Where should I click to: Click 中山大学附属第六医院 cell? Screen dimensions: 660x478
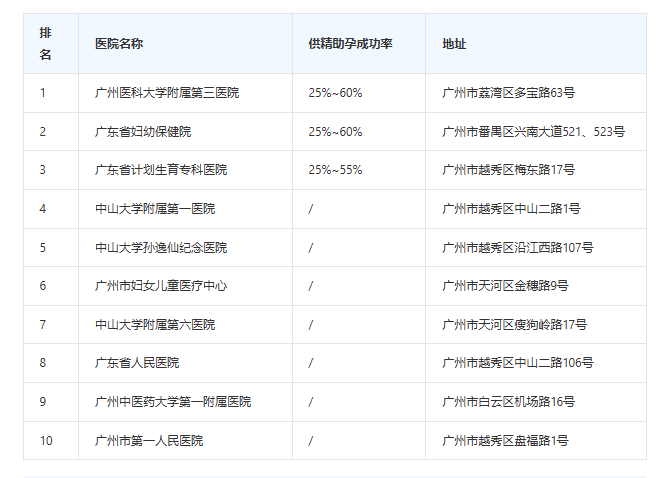coord(155,325)
